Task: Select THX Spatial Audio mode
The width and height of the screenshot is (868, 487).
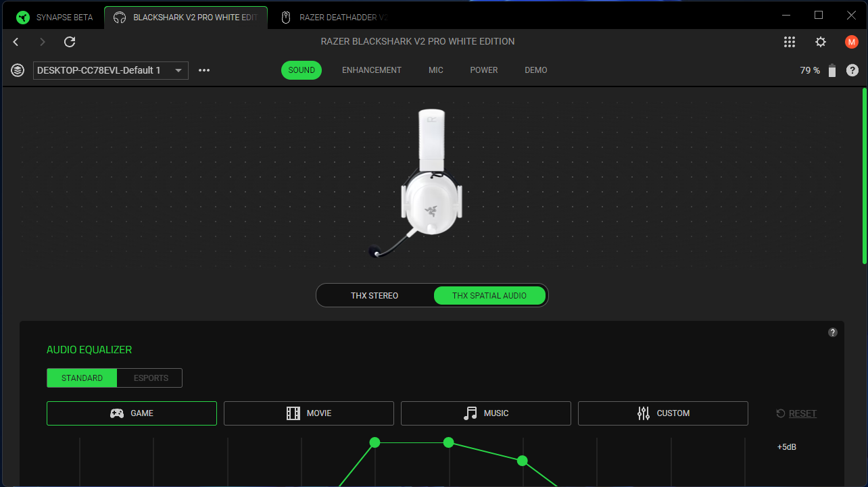Action: pyautogui.click(x=489, y=296)
